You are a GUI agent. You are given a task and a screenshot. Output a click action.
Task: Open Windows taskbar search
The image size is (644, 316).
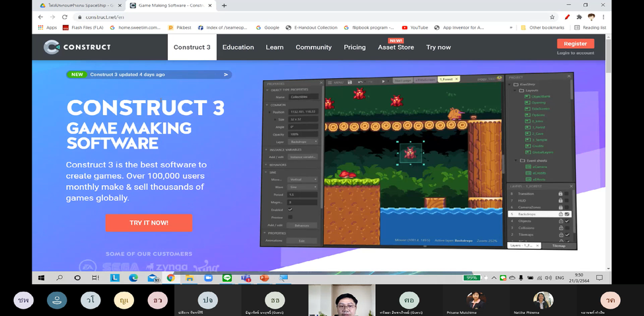click(59, 278)
